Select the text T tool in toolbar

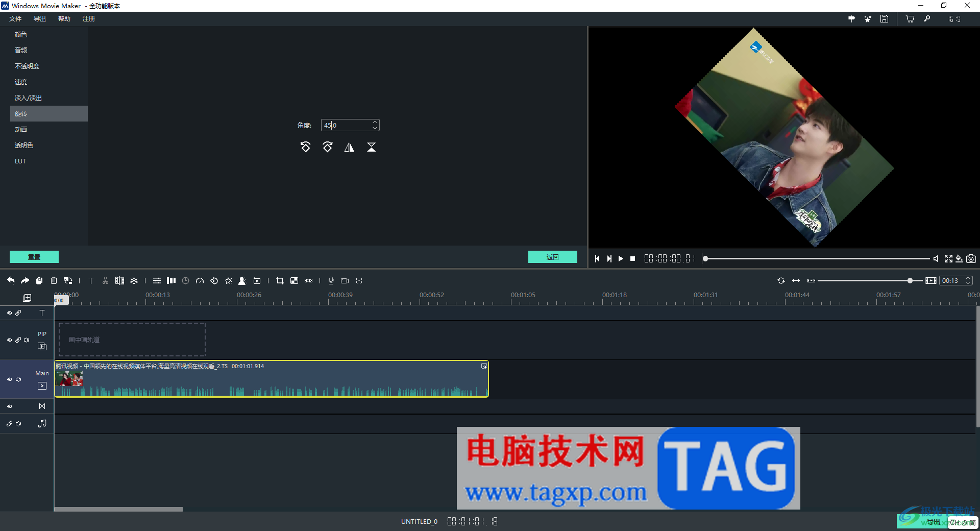click(x=91, y=280)
